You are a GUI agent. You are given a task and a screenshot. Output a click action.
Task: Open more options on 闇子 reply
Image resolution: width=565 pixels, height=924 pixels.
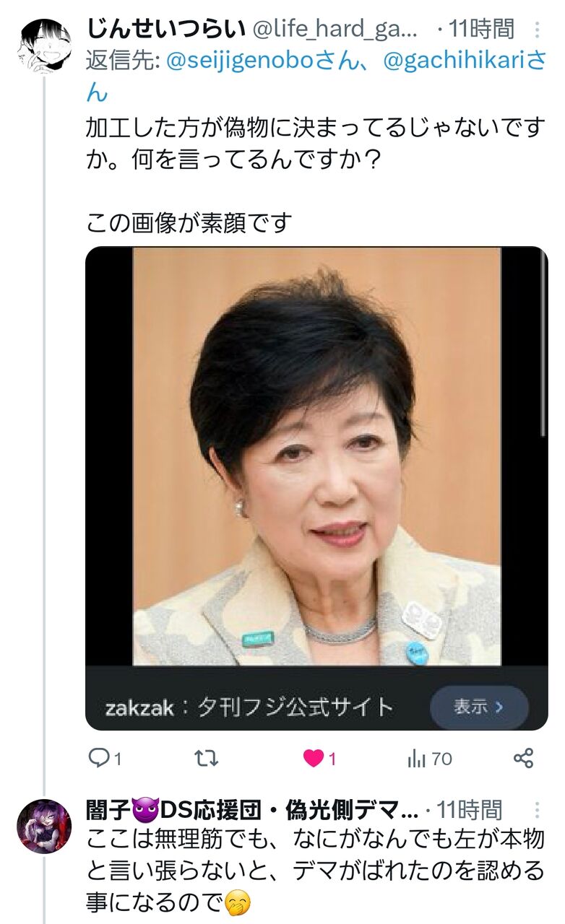click(537, 809)
